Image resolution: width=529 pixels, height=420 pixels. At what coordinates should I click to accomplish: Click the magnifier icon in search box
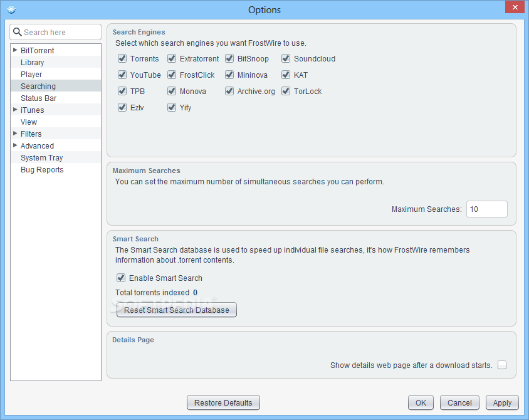tap(17, 32)
